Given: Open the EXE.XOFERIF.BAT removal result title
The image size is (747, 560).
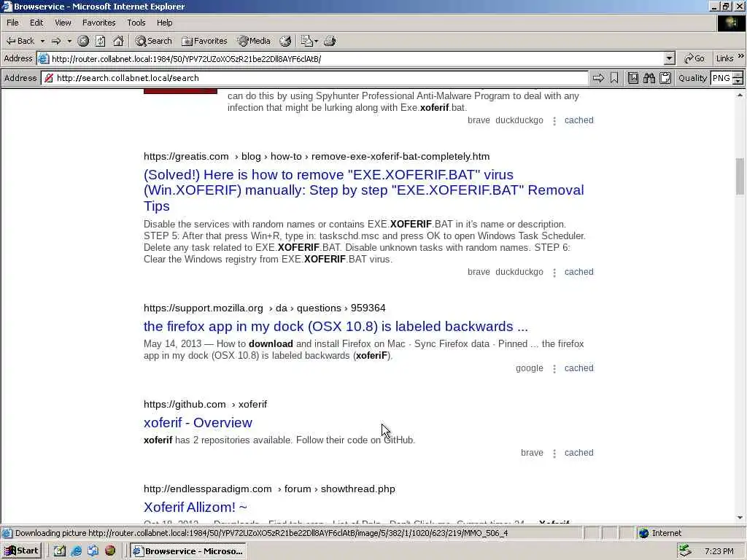Looking at the screenshot, I should (x=363, y=190).
